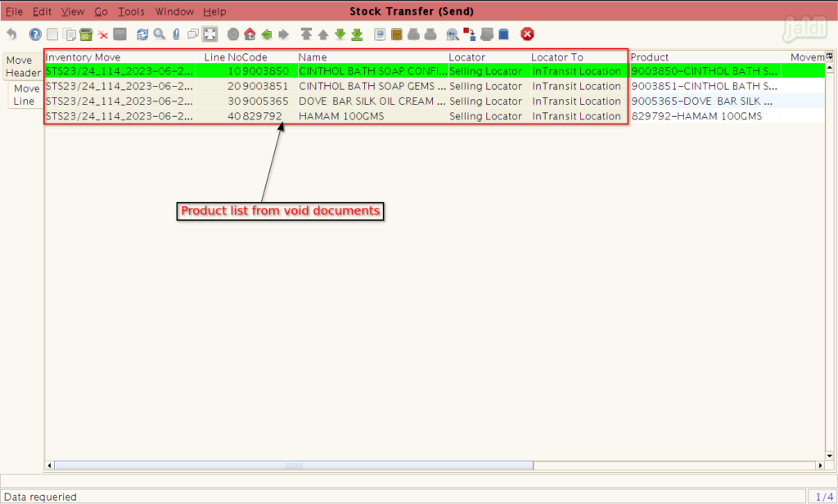The image size is (838, 504).
Task: Open the blue Product info icon
Action: 503,34
